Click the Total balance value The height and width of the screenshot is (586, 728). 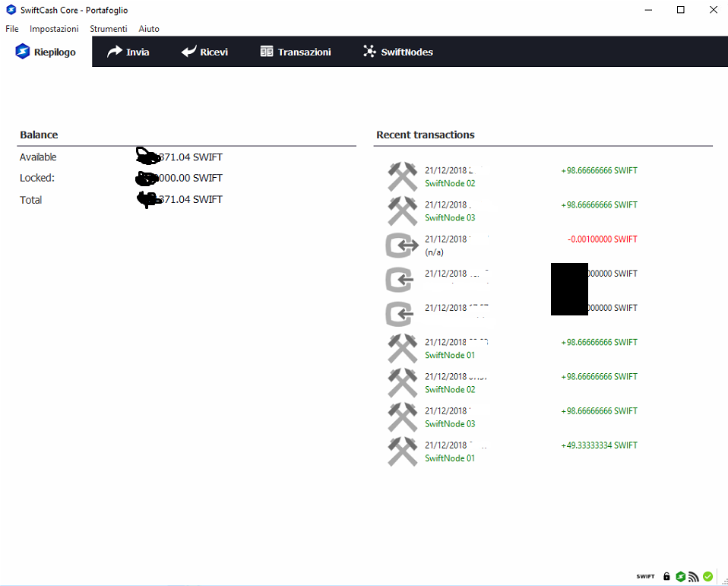coord(179,200)
